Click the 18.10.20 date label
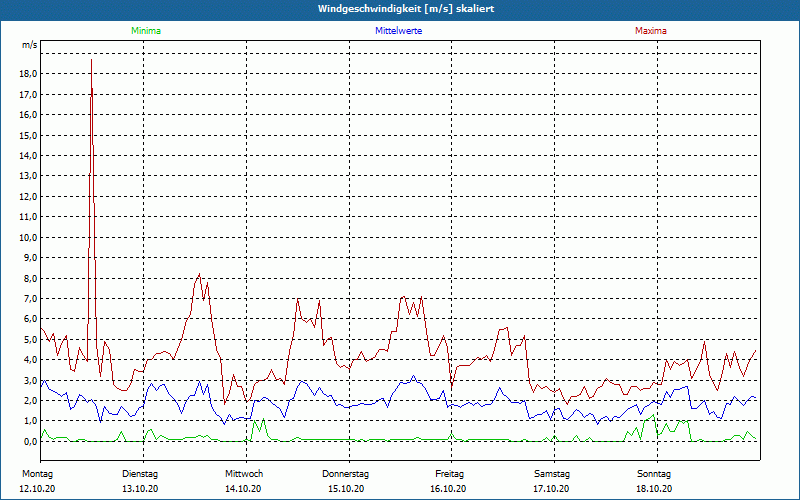This screenshot has height=500, width=800. [654, 489]
